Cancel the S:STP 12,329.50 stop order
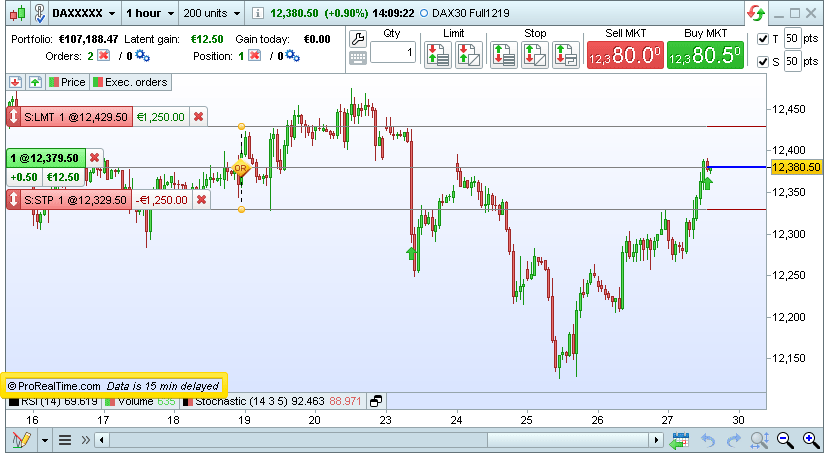The image size is (824, 453). [x=202, y=200]
